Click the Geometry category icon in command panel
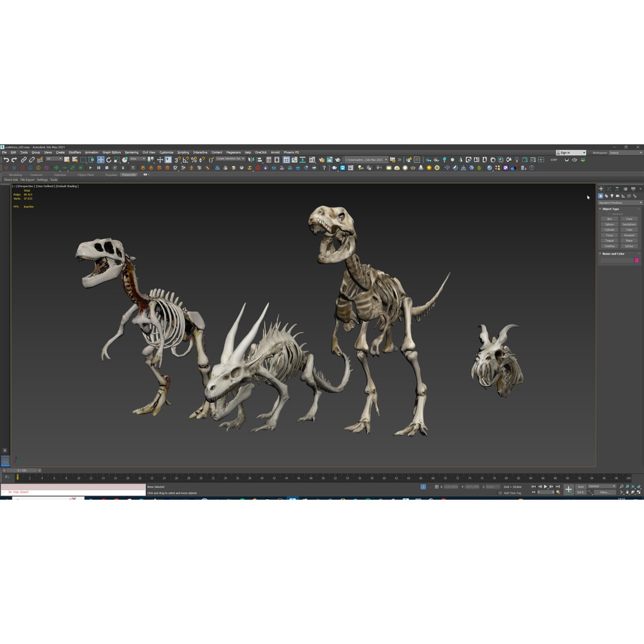644x644 pixels. (x=600, y=196)
